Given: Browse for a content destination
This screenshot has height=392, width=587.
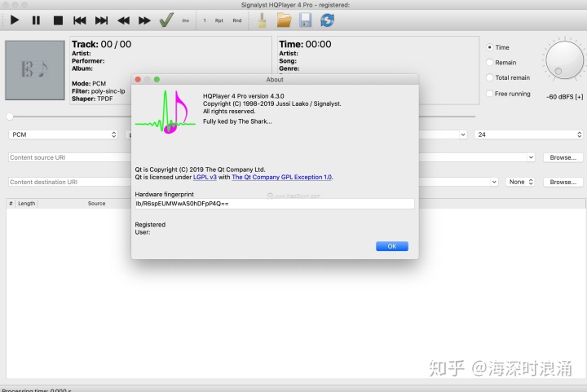Looking at the screenshot, I should tap(563, 182).
